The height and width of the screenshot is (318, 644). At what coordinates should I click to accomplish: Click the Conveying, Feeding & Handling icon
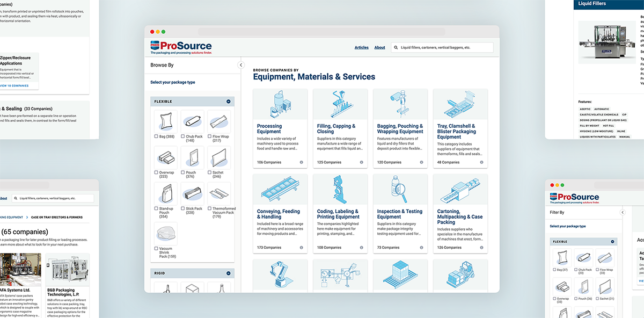click(x=280, y=189)
